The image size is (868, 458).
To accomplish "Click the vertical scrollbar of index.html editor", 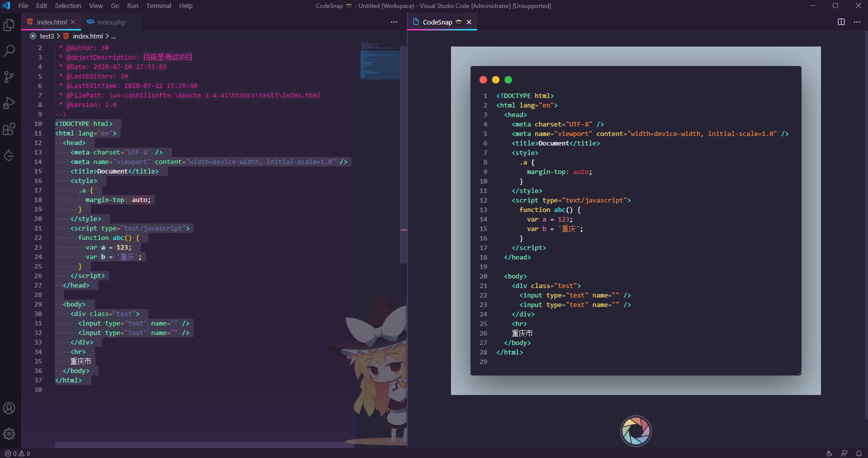I will tap(403, 155).
